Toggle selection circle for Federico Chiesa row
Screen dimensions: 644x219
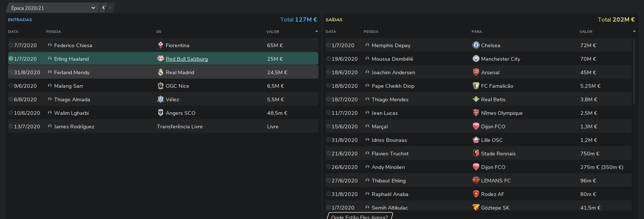[11, 45]
